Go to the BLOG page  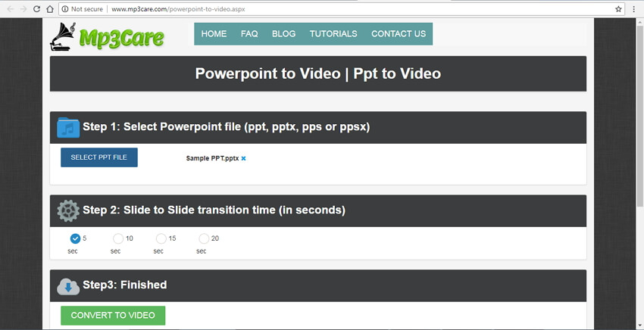[x=284, y=33]
